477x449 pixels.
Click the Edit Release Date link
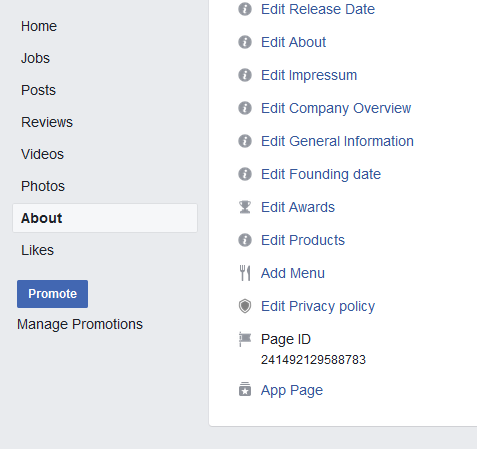(318, 9)
